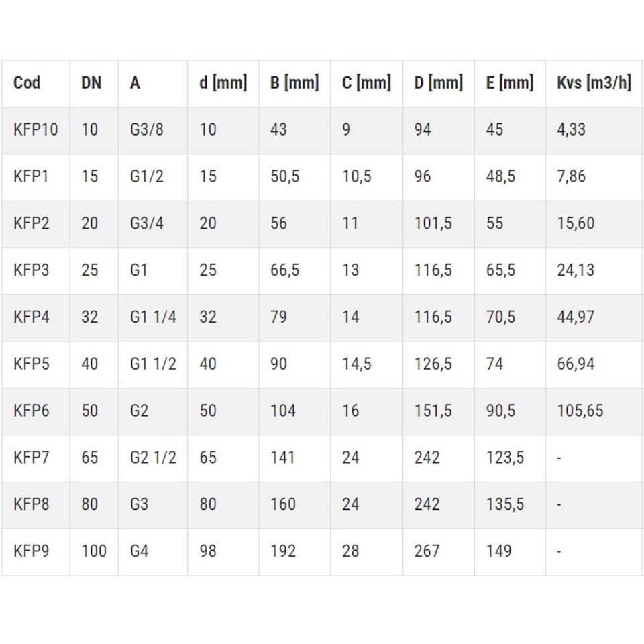
Task: Click the KFP7 code cell
Action: [x=32, y=458]
